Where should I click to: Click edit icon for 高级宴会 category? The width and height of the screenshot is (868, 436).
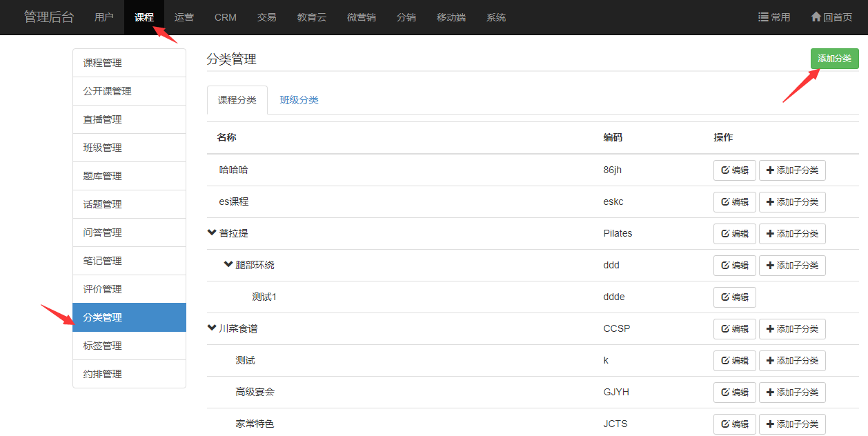pos(725,393)
